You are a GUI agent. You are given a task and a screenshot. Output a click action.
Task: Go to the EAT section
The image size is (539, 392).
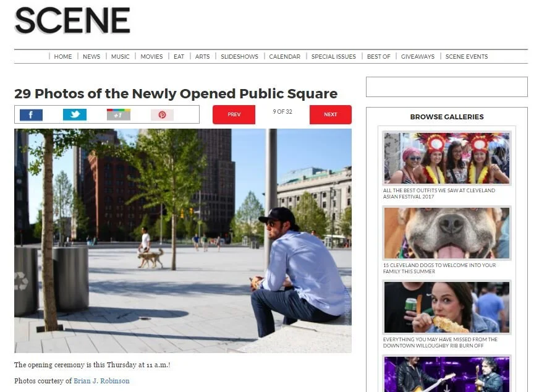tap(179, 56)
